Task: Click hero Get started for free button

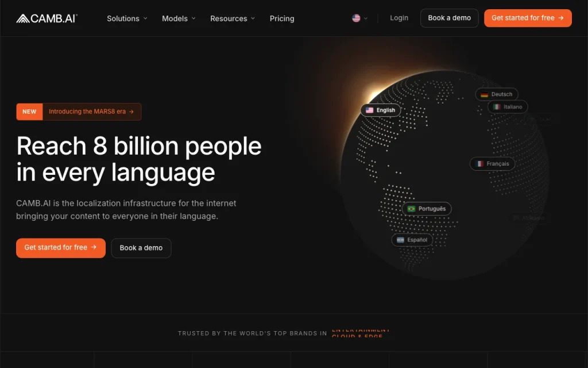Action: (x=61, y=248)
